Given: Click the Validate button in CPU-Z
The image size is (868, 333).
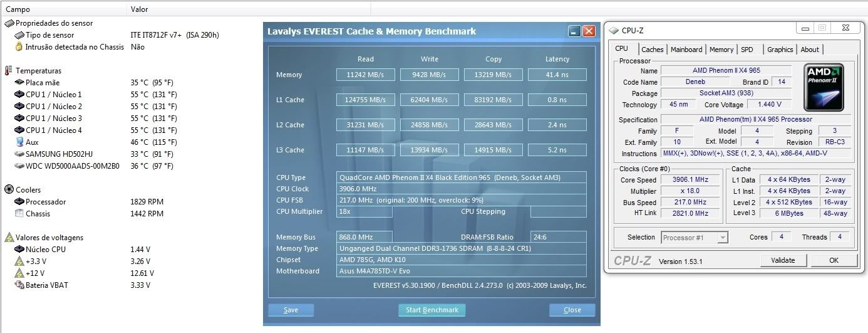Looking at the screenshot, I should point(783,260).
